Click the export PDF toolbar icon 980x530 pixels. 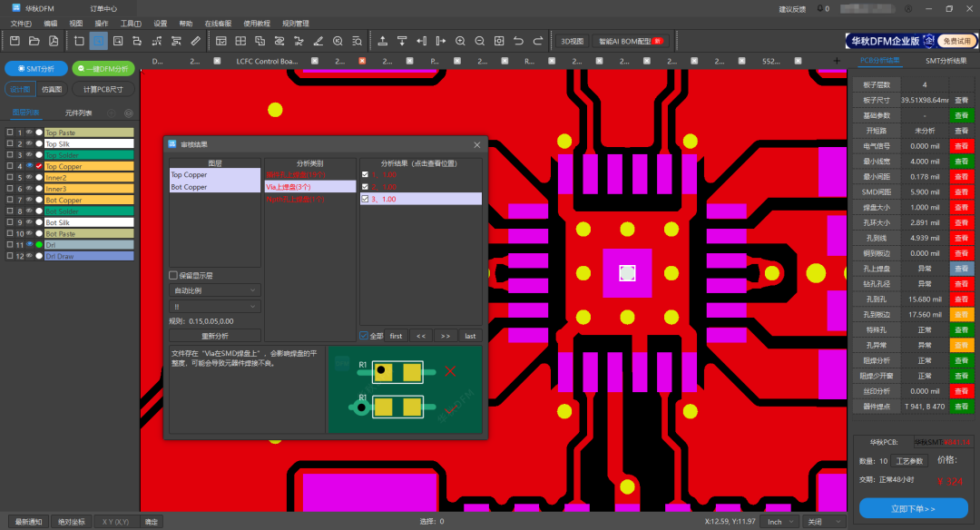[54, 41]
